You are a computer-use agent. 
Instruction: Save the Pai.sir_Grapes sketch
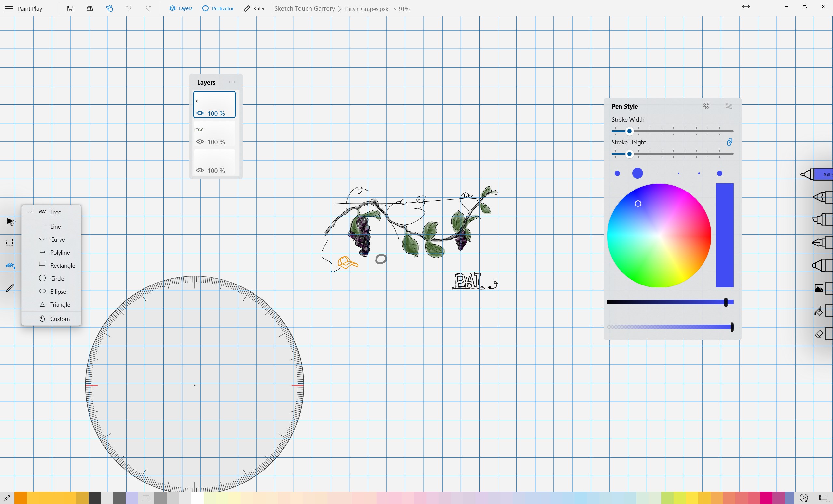point(70,8)
